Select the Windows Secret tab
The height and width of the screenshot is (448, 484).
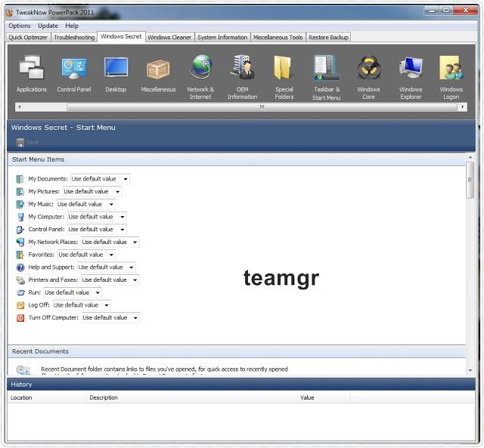[x=121, y=37]
